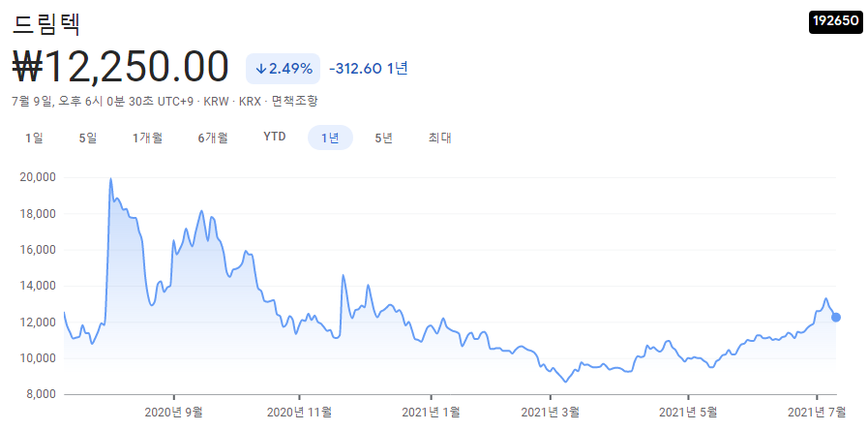Select the 6개월 range tab
868x430 pixels.
click(x=213, y=138)
